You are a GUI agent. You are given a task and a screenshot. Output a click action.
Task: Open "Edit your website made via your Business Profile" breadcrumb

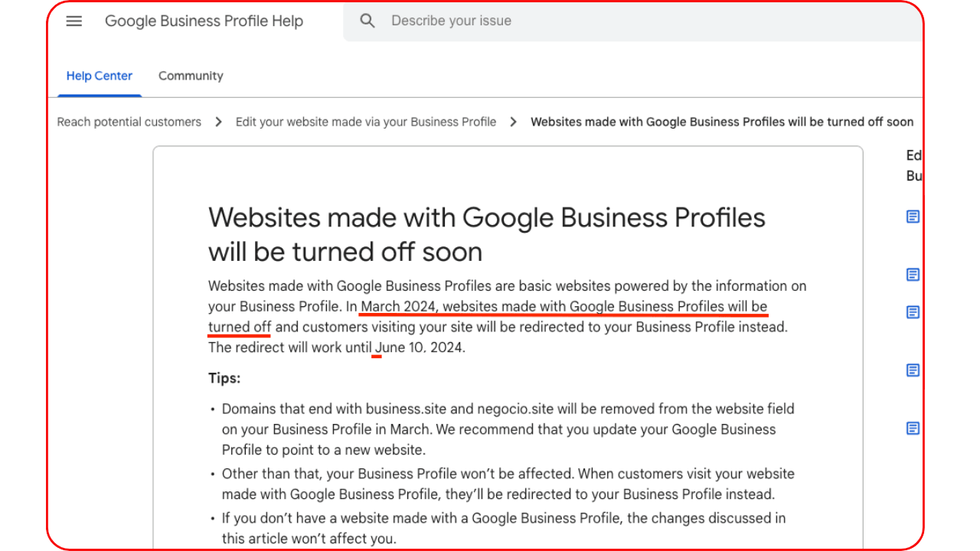click(366, 122)
